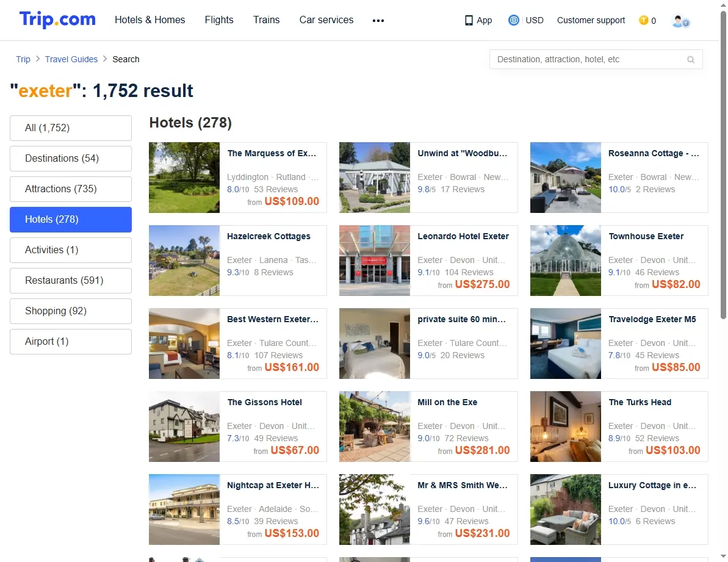The image size is (728, 562).
Task: Click US$109.00 price
Action: tap(292, 201)
